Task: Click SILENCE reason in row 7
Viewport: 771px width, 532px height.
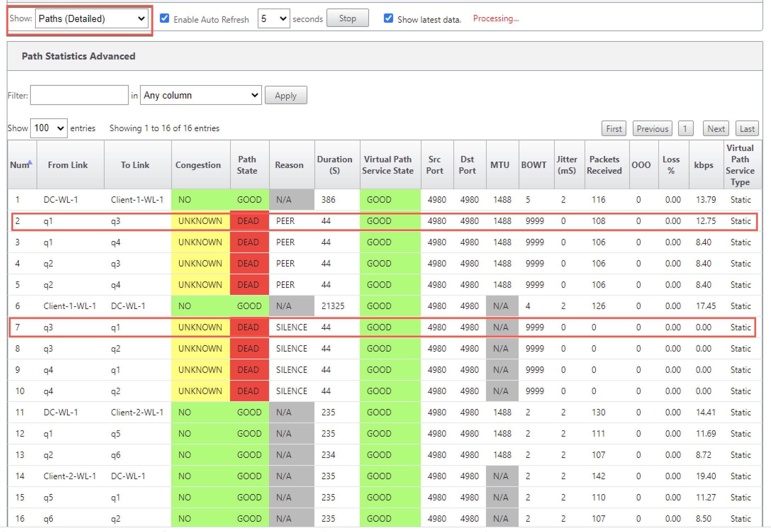Action: coord(292,327)
